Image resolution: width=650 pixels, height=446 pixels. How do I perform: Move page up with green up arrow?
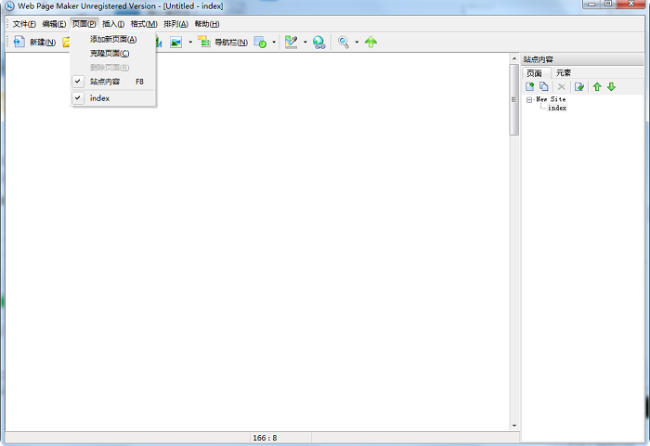(597, 87)
